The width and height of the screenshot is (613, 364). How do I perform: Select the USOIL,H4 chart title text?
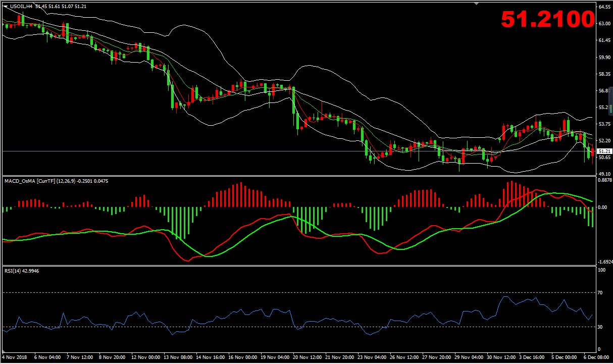(22, 6)
